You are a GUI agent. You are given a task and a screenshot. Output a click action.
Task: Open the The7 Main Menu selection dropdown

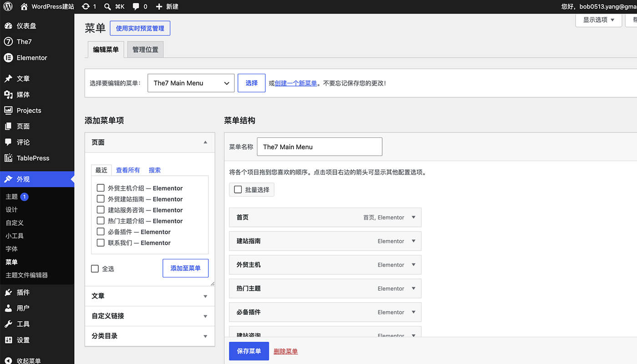(191, 83)
